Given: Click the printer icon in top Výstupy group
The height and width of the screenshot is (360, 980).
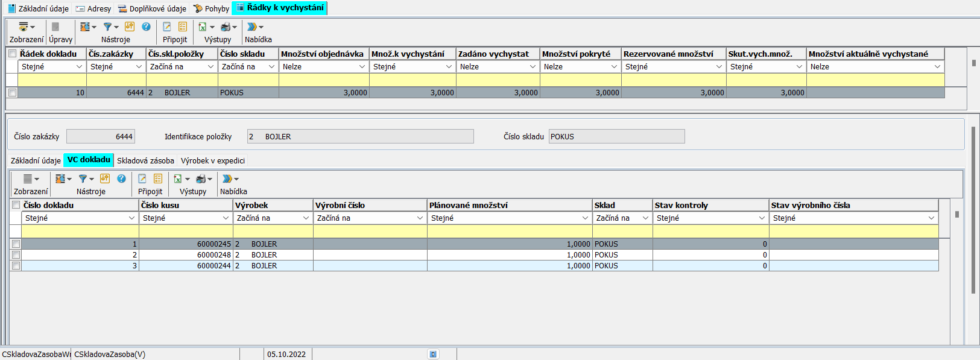Looking at the screenshot, I should tap(226, 27).
